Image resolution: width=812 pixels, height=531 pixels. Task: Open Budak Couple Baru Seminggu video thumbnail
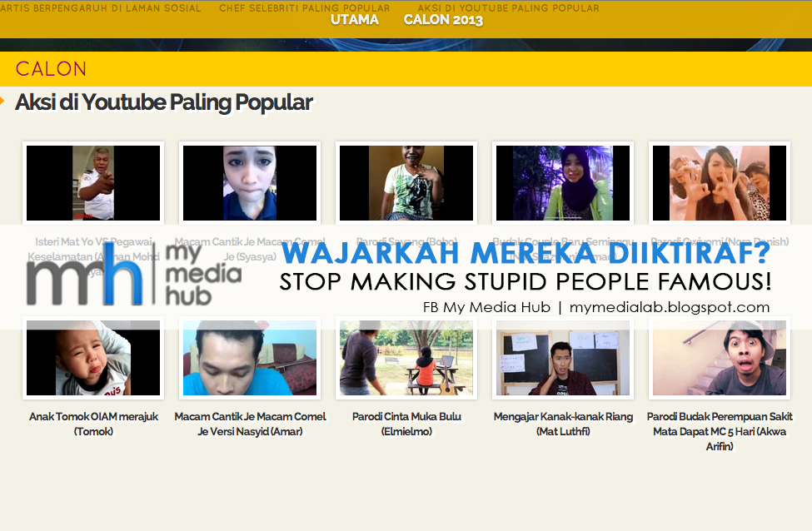(x=563, y=183)
